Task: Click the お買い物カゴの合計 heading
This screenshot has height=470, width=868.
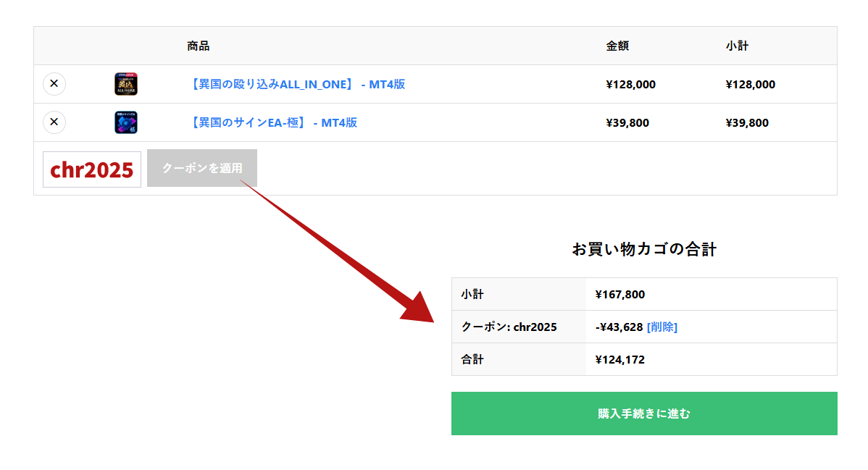Action: tap(644, 250)
